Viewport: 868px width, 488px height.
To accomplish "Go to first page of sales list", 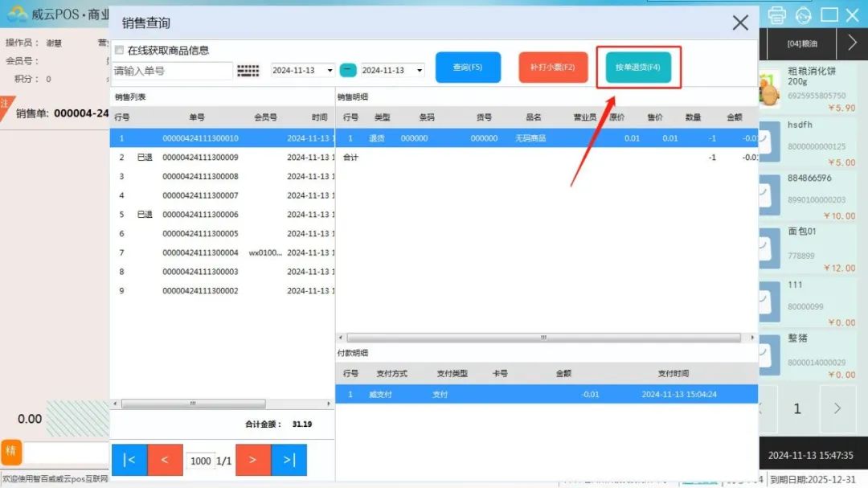I will 129,460.
